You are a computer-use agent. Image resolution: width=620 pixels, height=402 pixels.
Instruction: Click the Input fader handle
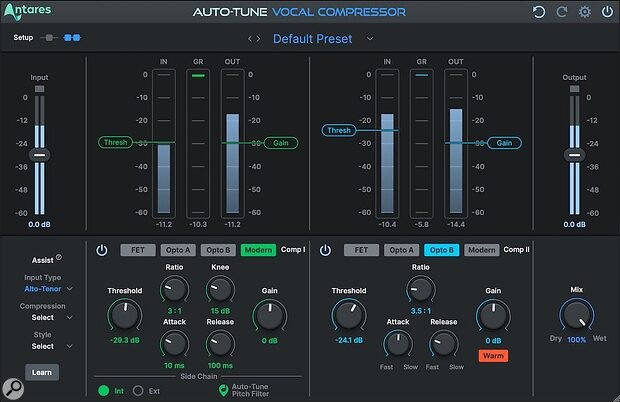coord(40,155)
